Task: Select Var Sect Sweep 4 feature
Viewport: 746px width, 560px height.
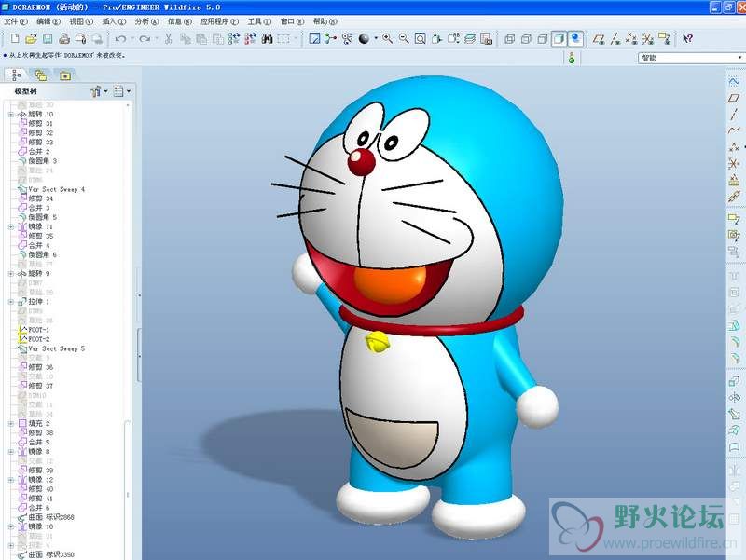Action: pos(51,189)
